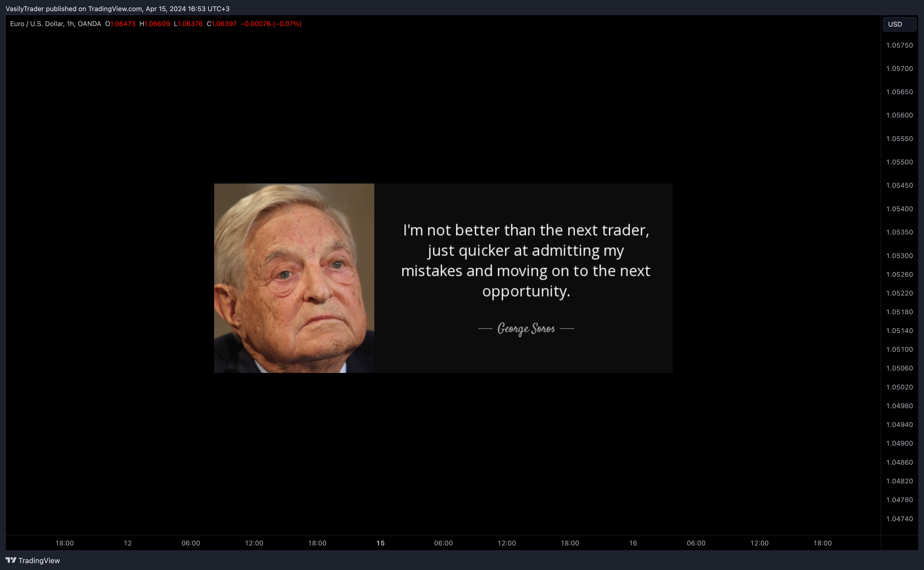The width and height of the screenshot is (924, 570).
Task: Click the change value −0.00076 (−0.07%)
Action: pos(271,24)
